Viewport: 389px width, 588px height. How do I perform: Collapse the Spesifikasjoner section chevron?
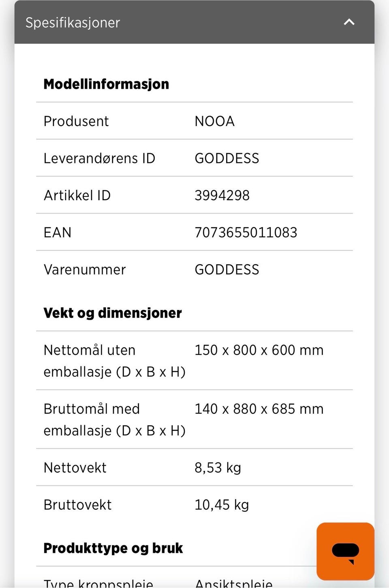click(x=349, y=22)
